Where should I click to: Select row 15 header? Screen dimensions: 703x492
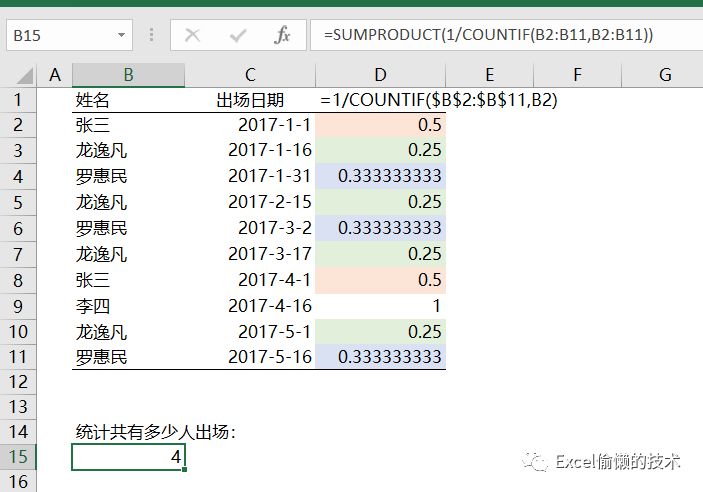(x=18, y=458)
